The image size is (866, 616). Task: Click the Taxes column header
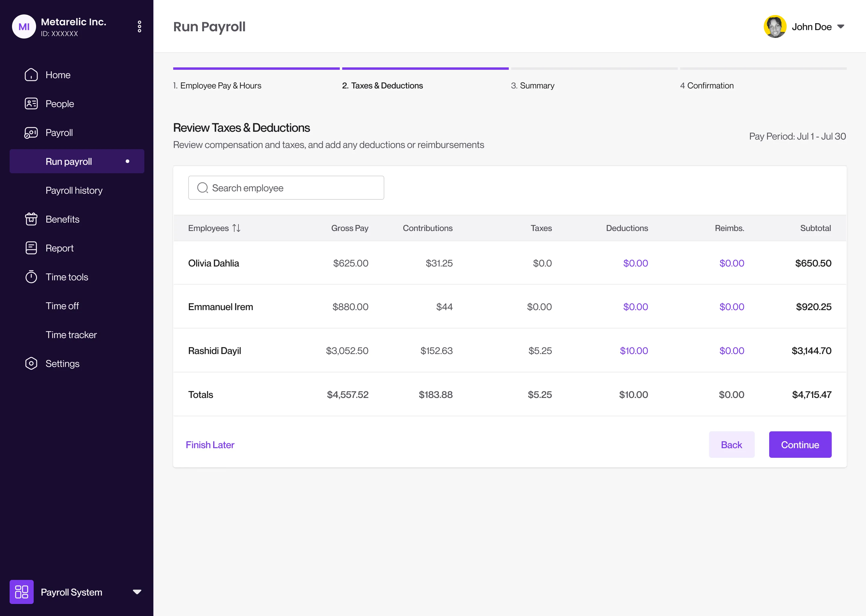[541, 228]
